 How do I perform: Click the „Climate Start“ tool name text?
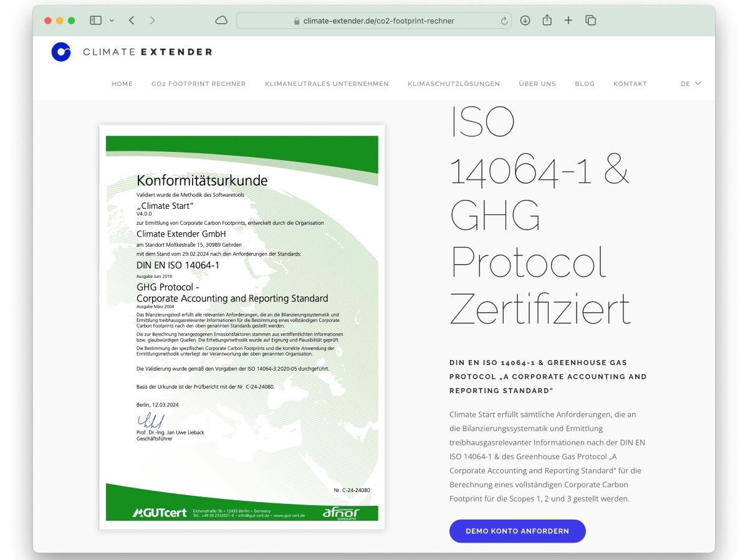[x=165, y=206]
